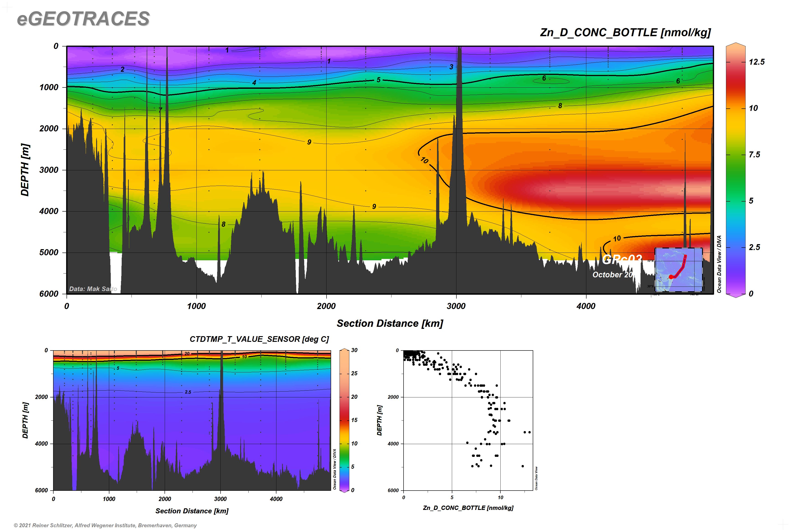Select the Zn concentration color bar

[x=735, y=170]
